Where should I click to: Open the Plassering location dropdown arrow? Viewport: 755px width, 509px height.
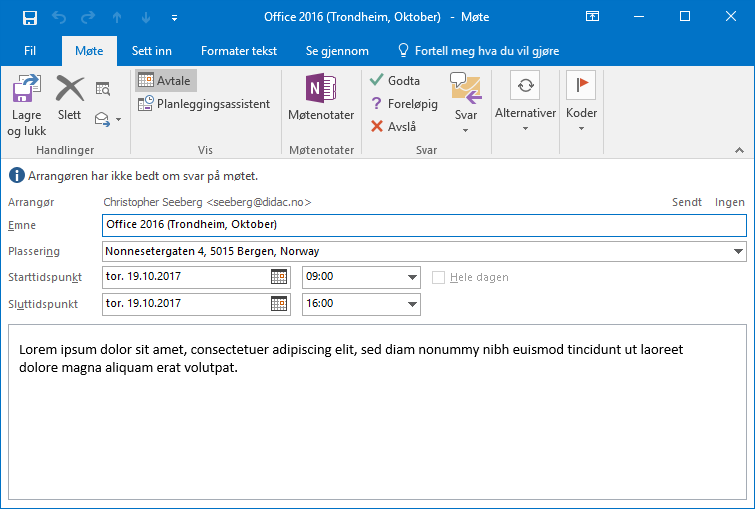(x=738, y=251)
